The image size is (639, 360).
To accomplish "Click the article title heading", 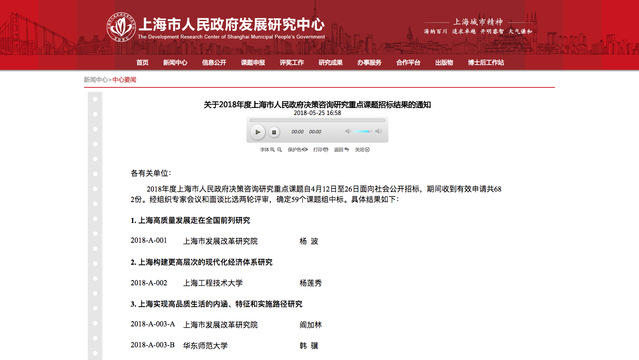I will click(317, 105).
